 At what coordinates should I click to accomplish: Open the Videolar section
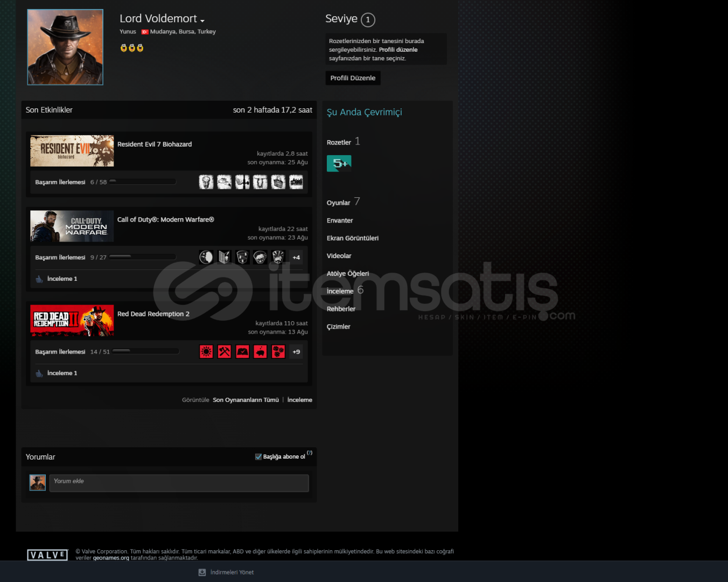pos(339,256)
